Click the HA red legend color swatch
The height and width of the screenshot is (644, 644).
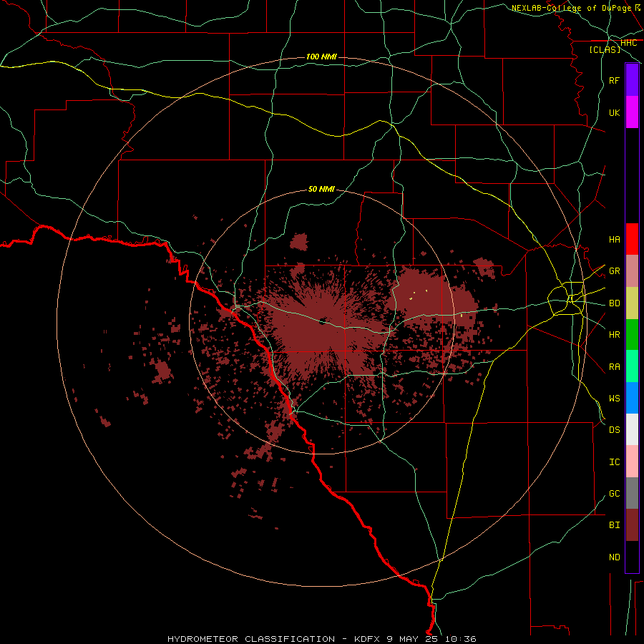632,239
